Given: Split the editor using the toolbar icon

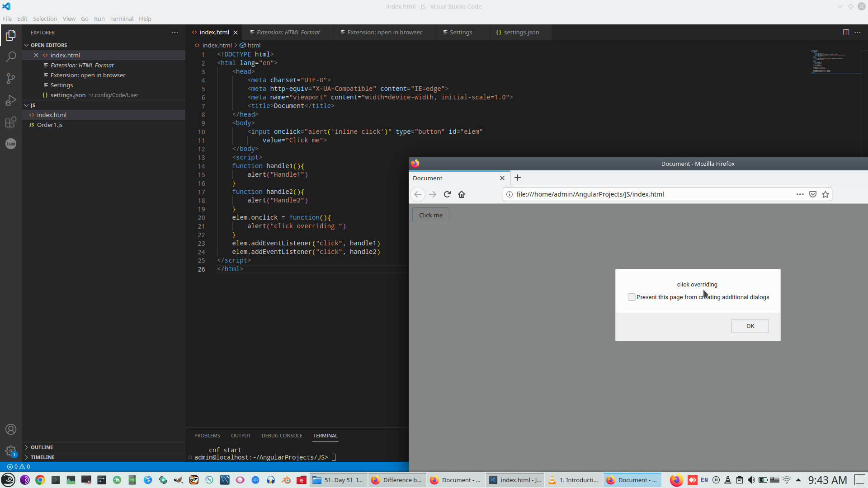Looking at the screenshot, I should click(x=845, y=32).
